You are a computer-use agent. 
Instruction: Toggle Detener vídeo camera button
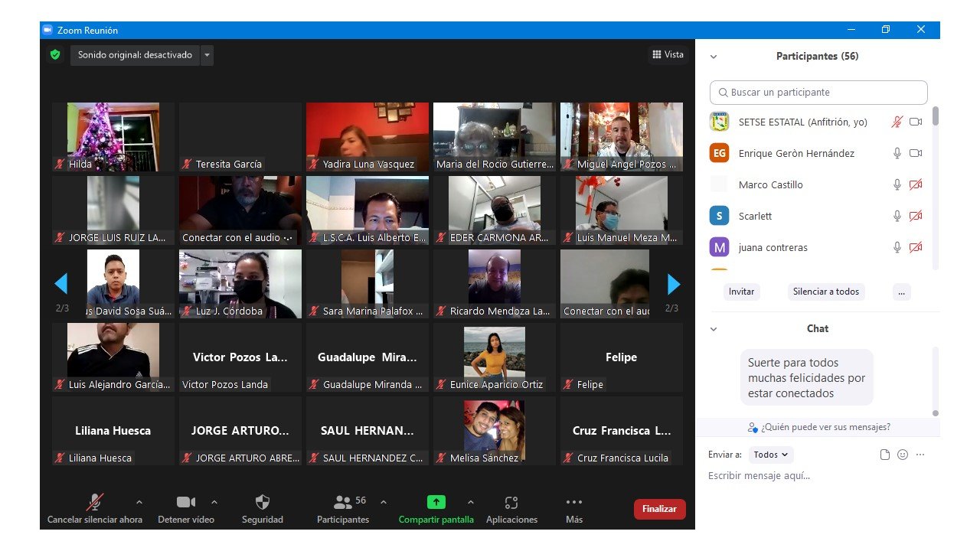coord(186,502)
